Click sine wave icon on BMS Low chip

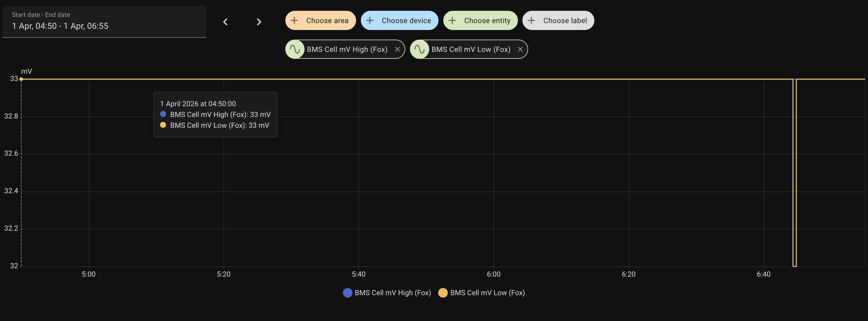420,49
